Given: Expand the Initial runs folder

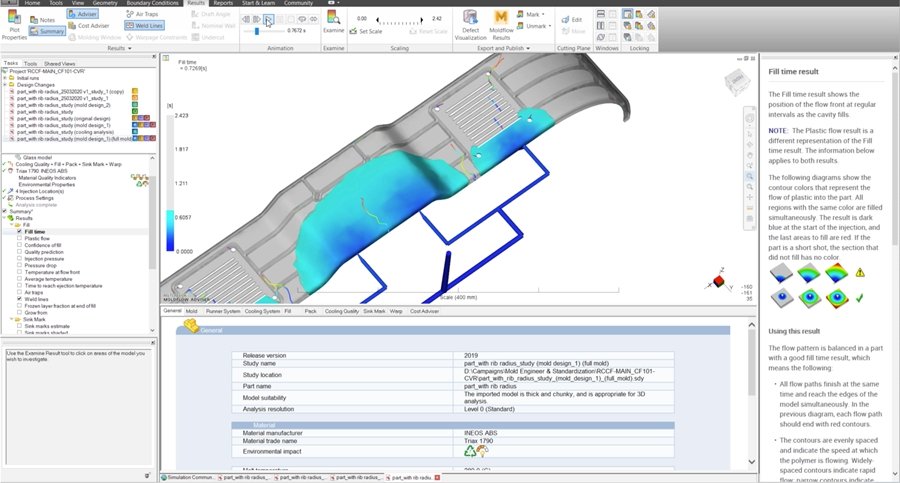Looking at the screenshot, I should click(x=5, y=78).
